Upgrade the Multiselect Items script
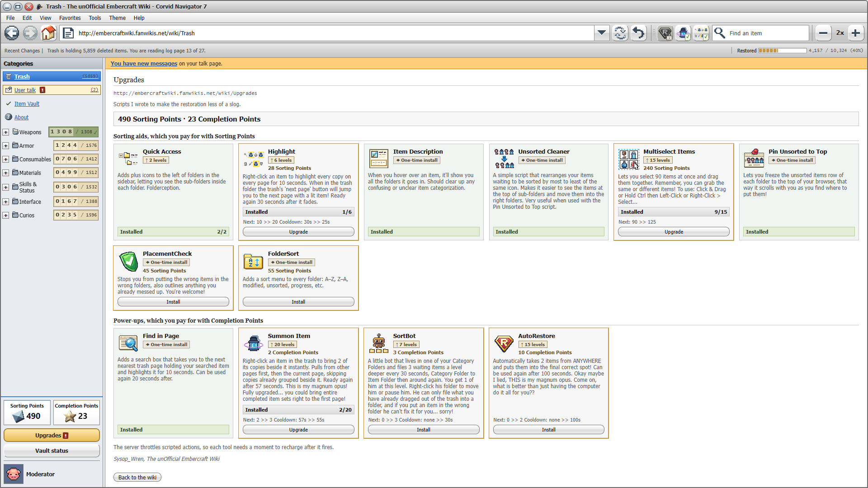Screen dimensions: 868x488 pos(674,232)
